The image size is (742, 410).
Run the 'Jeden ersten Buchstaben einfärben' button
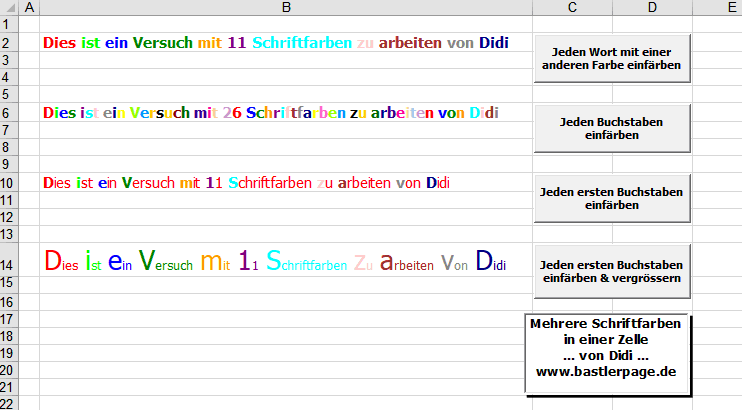611,197
